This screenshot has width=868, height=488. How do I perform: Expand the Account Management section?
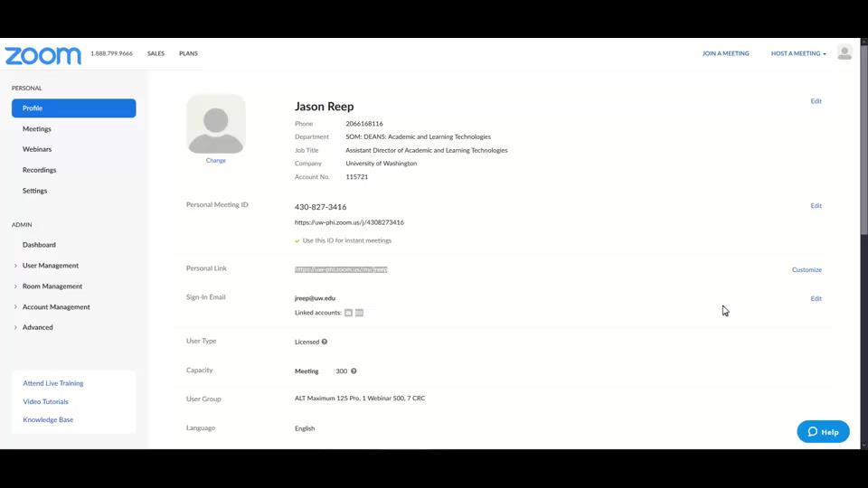tap(55, 307)
